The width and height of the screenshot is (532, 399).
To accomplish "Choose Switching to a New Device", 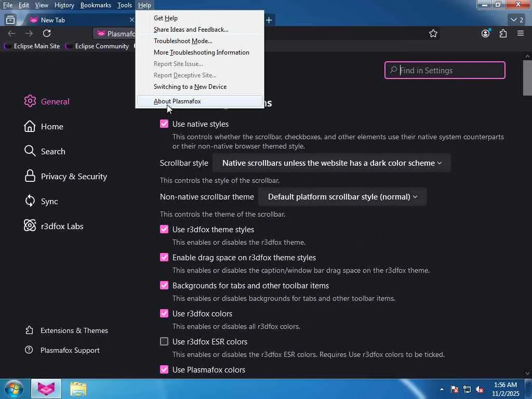I will pyautogui.click(x=199, y=87).
